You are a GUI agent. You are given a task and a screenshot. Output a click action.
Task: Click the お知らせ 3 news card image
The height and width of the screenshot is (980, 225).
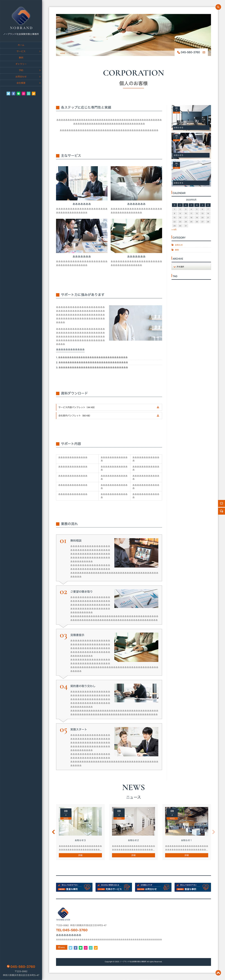tap(80, 821)
